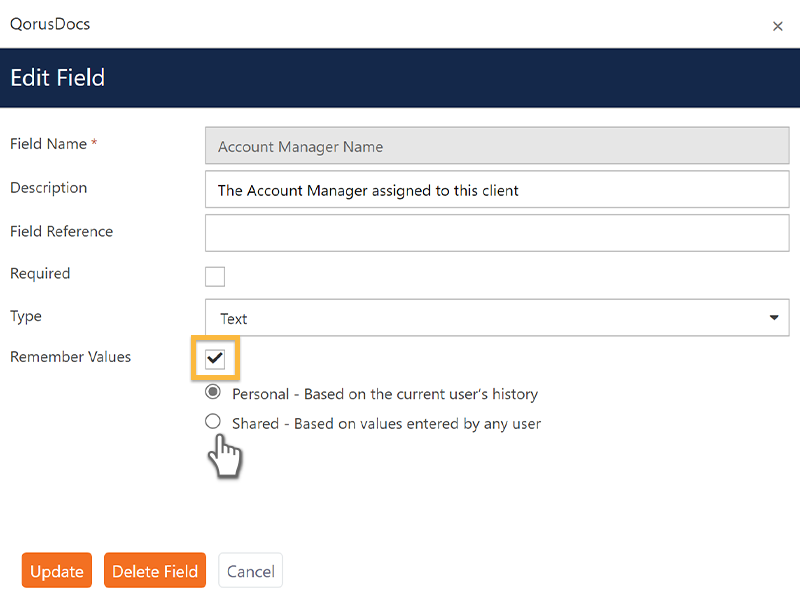Click the Edit Field header title

coord(58,78)
